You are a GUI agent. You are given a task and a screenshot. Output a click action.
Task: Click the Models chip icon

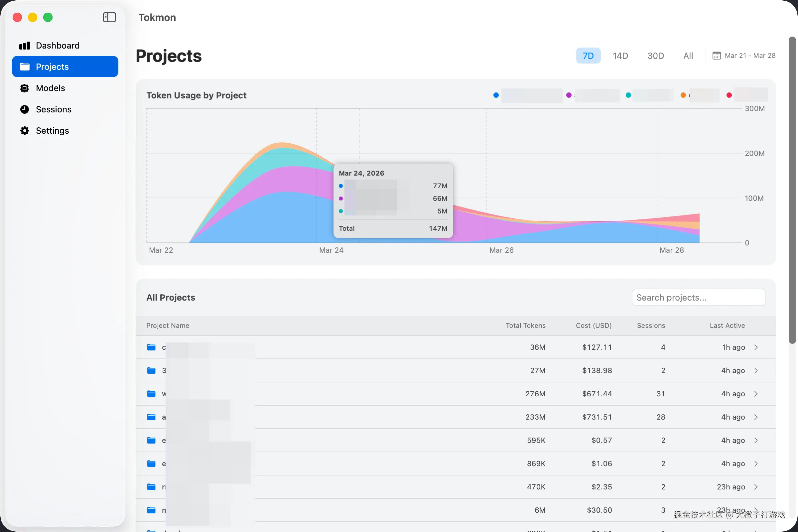click(x=24, y=88)
